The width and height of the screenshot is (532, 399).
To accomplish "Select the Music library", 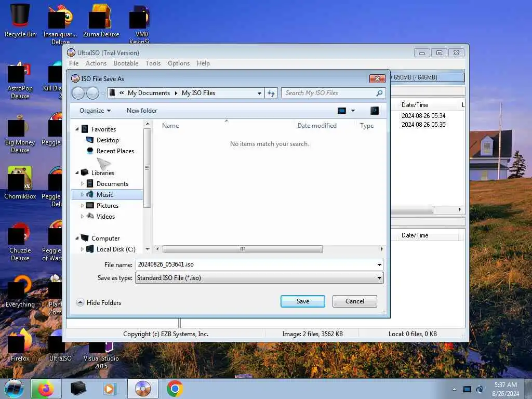I will [x=105, y=194].
